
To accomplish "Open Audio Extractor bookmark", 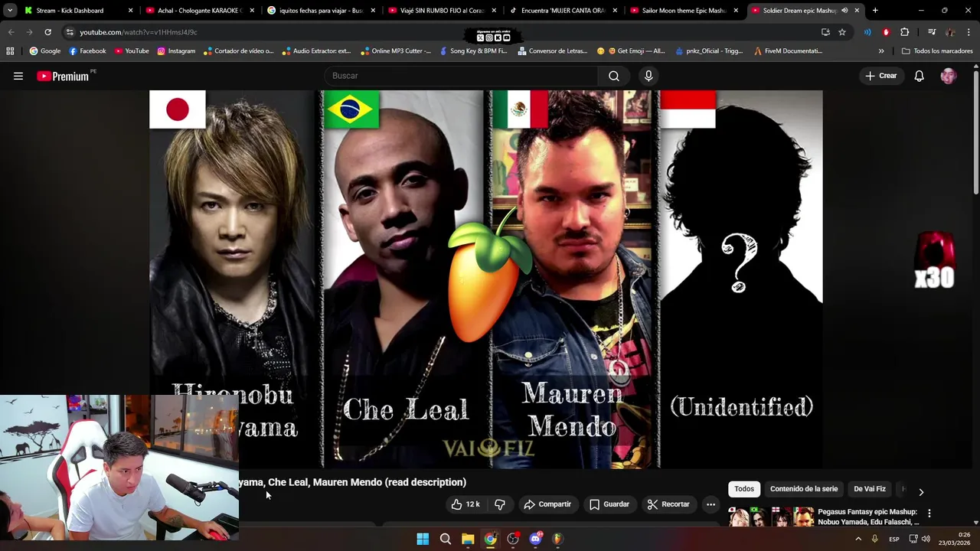I will click(315, 51).
